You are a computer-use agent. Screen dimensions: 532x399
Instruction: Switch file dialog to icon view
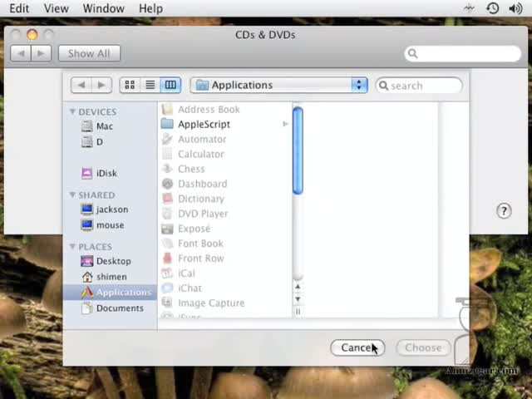point(130,85)
